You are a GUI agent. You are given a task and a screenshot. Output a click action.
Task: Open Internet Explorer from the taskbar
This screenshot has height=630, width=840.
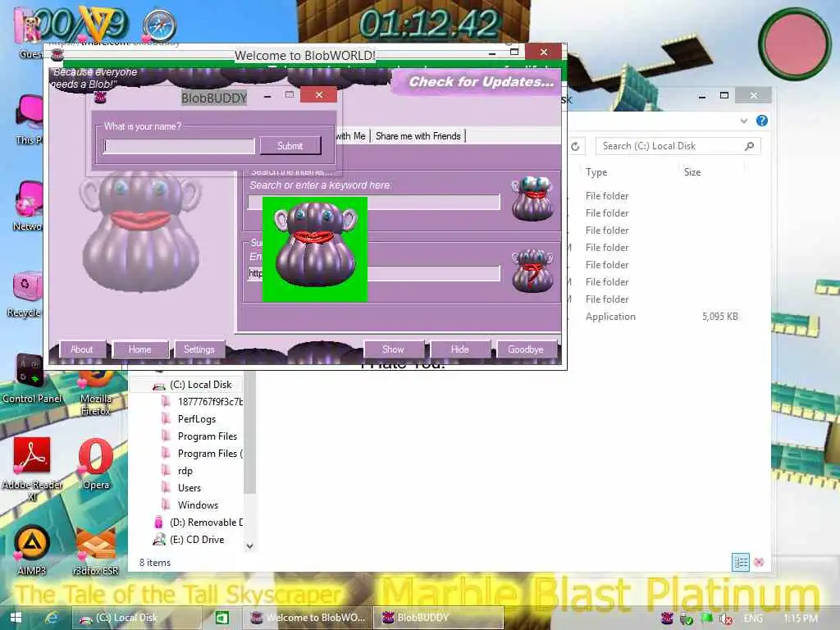(52, 618)
